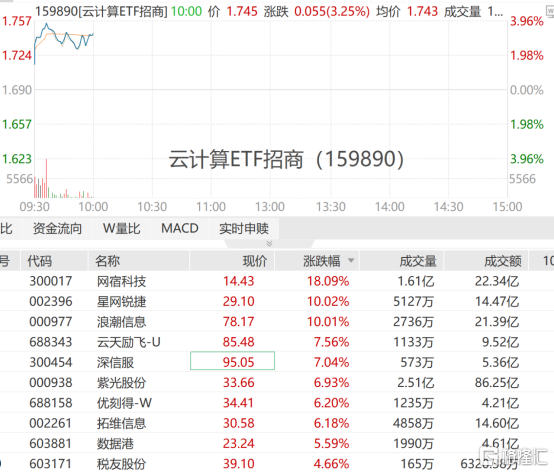Sort by 涨跌幅 dropdown arrow

(351, 261)
